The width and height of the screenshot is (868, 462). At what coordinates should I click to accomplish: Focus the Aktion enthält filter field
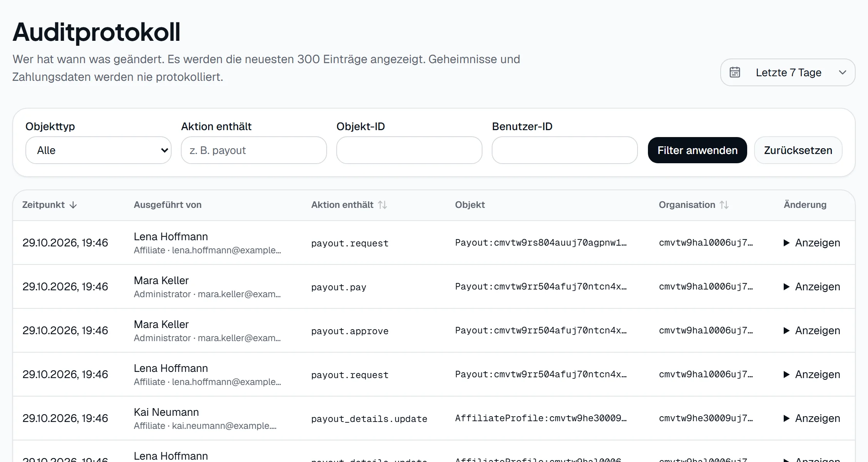pos(254,150)
